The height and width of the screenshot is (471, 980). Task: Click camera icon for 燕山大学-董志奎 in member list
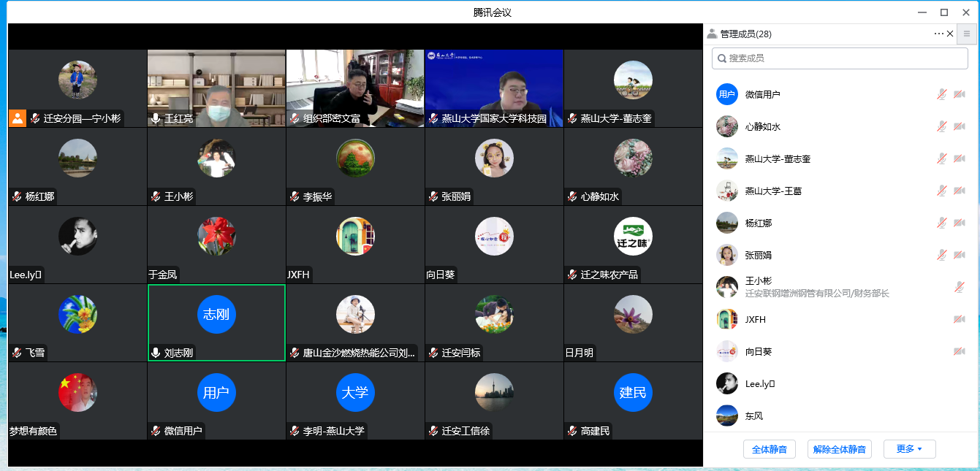point(959,158)
